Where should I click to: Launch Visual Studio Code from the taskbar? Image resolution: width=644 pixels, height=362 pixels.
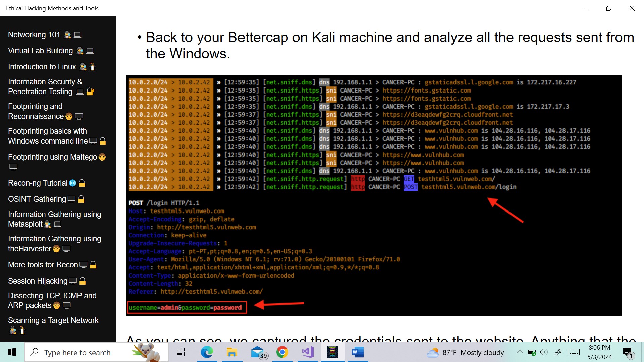[308, 352]
